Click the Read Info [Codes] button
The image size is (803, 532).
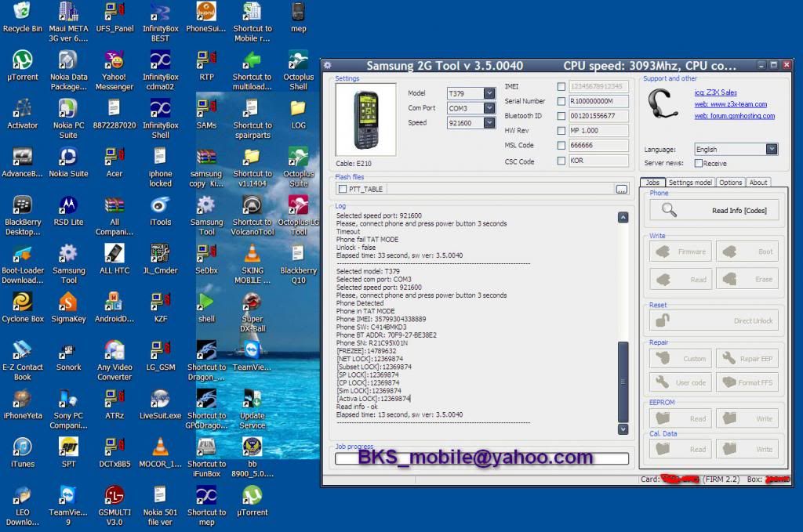click(x=714, y=210)
